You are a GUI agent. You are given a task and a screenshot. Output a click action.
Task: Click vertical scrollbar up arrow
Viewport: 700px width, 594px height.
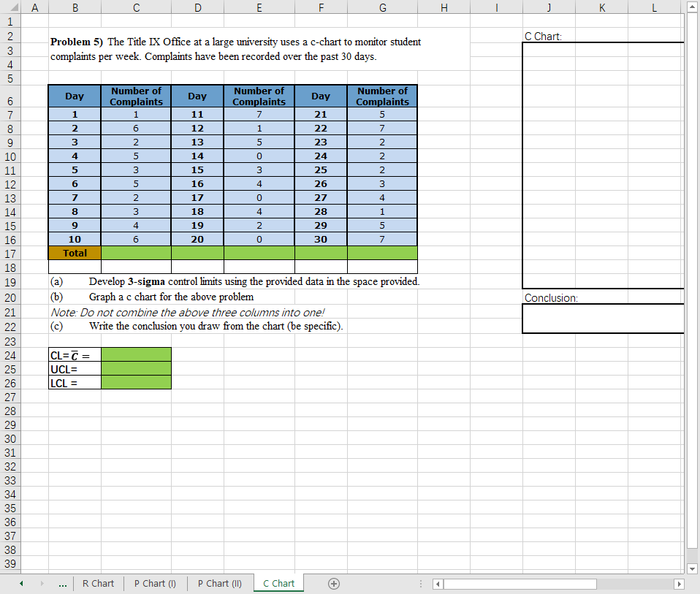(x=693, y=7)
